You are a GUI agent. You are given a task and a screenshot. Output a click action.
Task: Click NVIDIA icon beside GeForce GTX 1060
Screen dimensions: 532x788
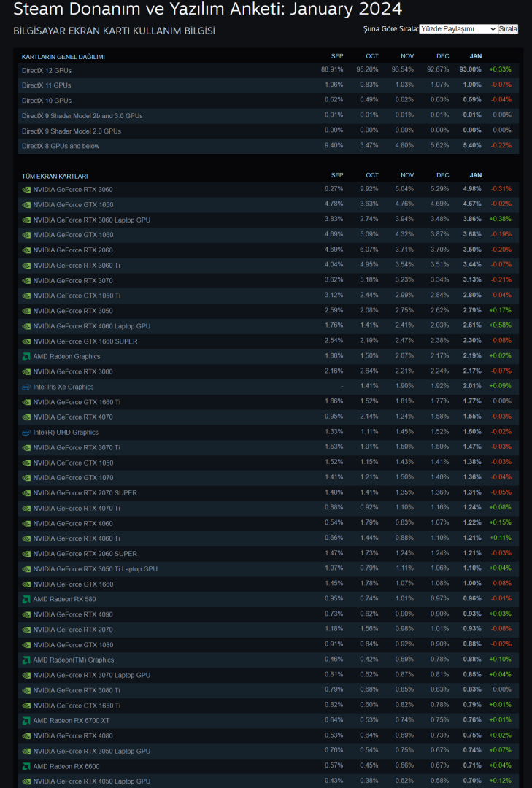tap(26, 235)
